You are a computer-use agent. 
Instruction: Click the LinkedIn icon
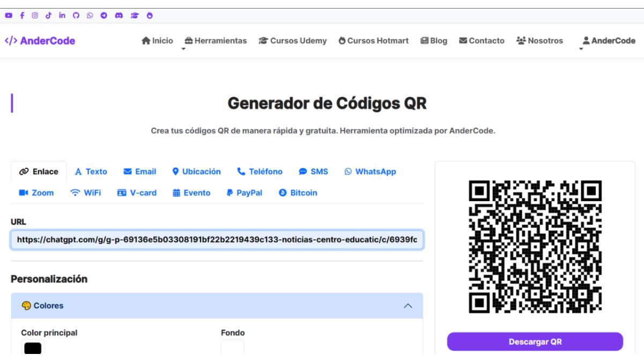[x=62, y=16]
